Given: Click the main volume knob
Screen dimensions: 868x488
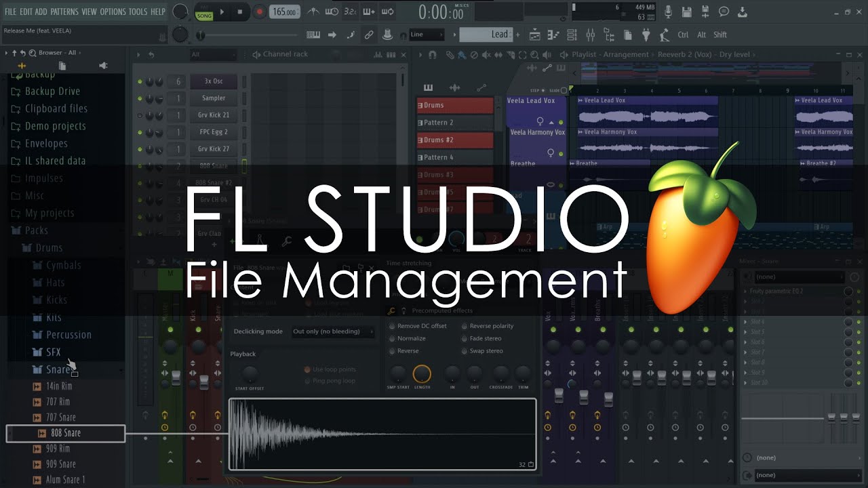Looking at the screenshot, I should point(180,12).
